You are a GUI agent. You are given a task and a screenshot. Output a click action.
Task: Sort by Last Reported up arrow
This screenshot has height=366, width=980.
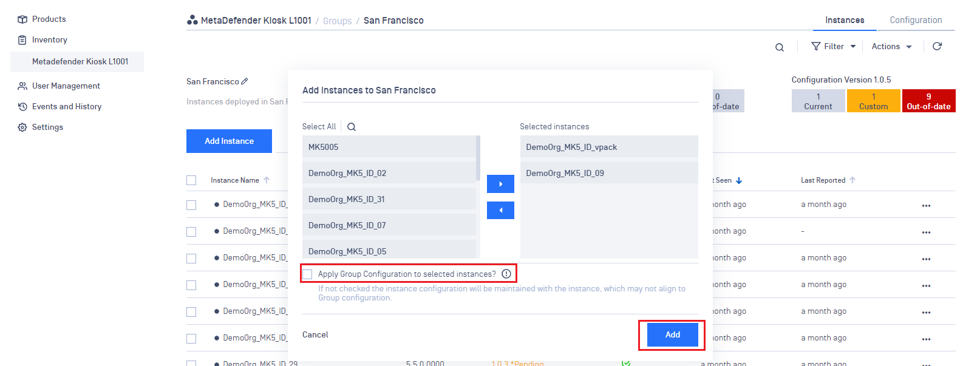(x=852, y=180)
